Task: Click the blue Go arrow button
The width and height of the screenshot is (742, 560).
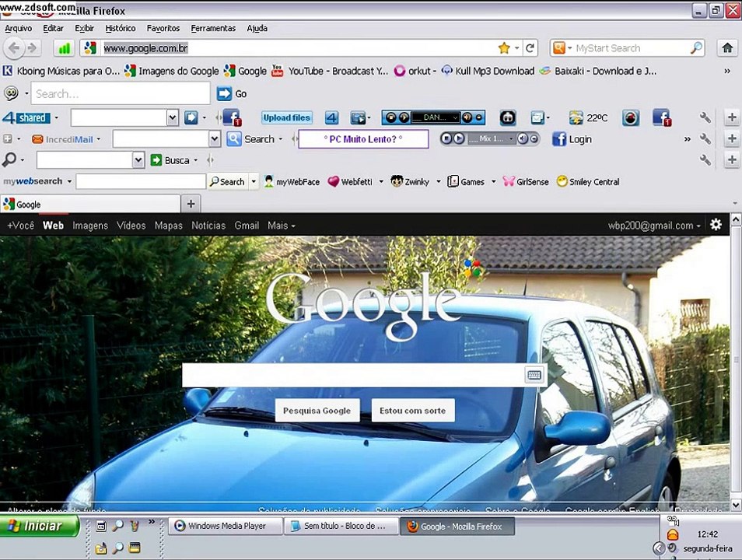Action: (224, 94)
